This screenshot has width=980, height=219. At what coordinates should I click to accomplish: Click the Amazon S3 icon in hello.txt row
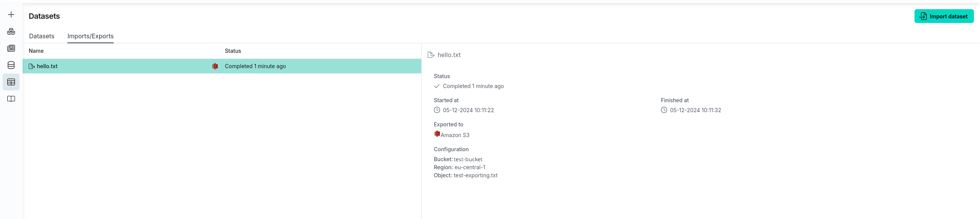tap(215, 66)
